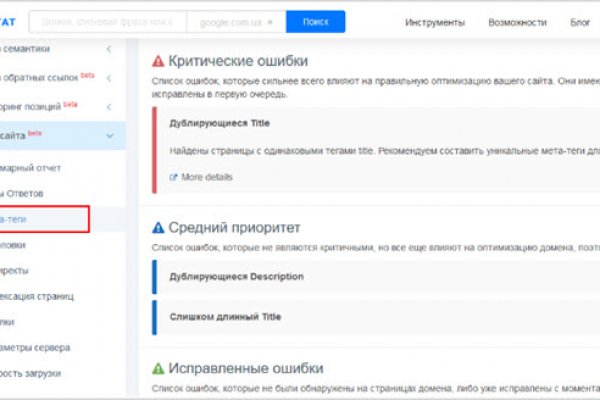600x400 pixels.
Task: Open the Блог menu item
Action: coord(580,22)
